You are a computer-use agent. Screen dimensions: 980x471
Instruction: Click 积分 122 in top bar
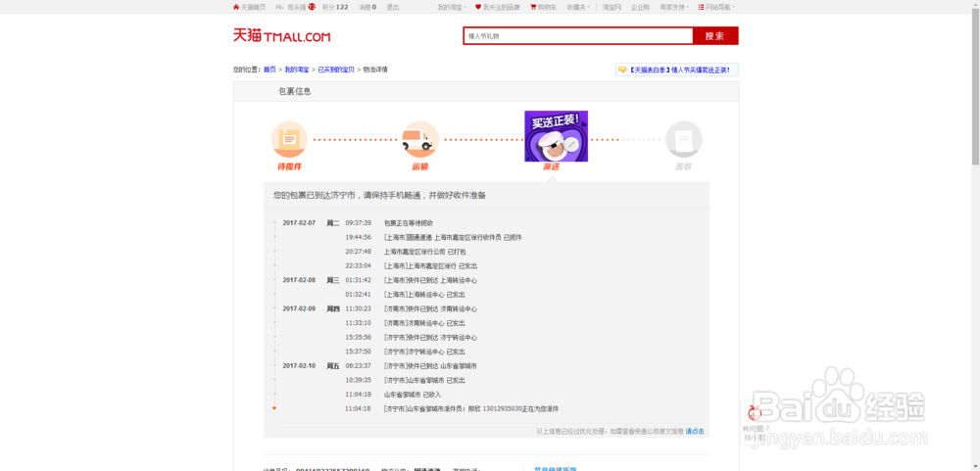[335, 8]
